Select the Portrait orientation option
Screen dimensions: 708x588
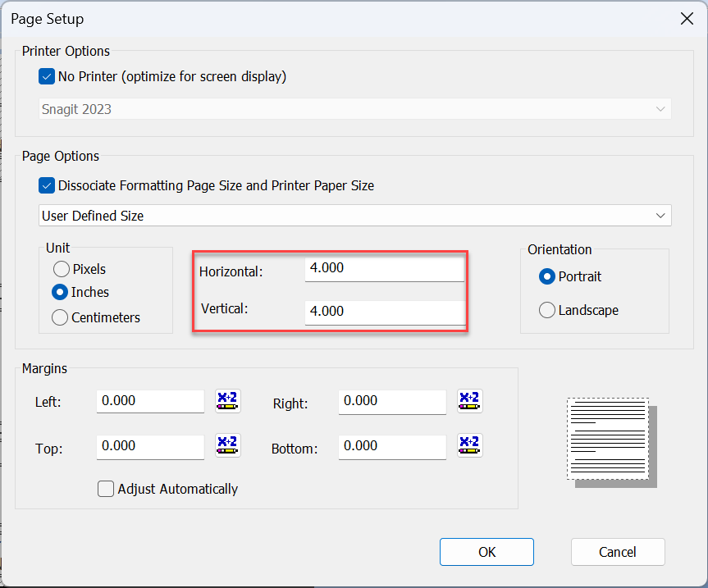point(546,276)
